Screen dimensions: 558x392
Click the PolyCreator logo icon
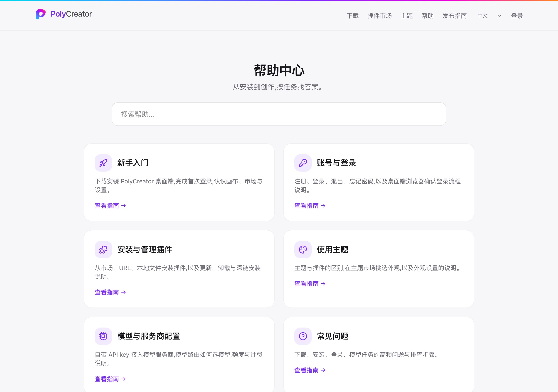tap(41, 14)
